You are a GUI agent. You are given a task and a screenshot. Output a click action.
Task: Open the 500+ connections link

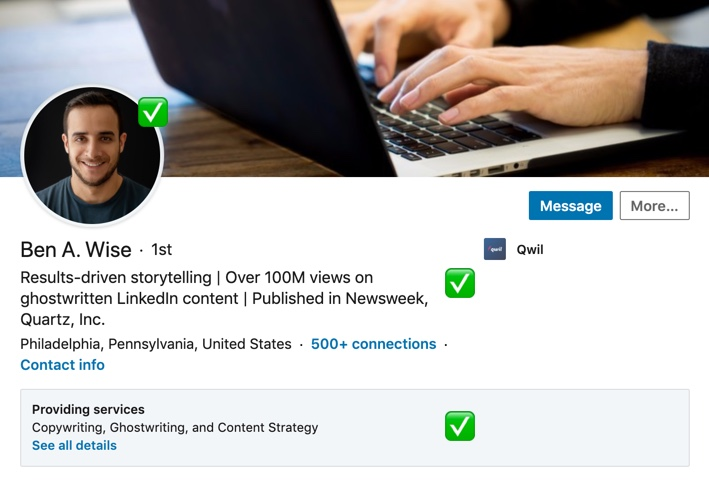(373, 344)
